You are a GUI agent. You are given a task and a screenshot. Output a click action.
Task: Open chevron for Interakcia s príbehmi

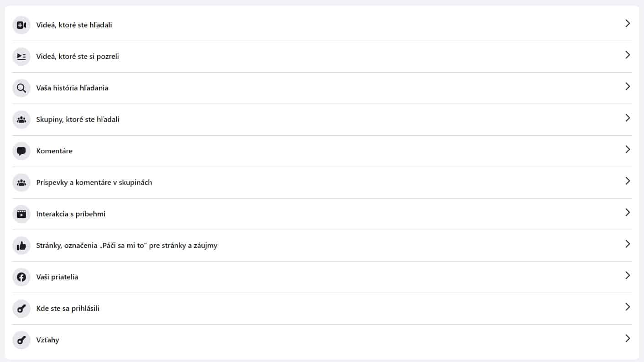click(x=628, y=212)
